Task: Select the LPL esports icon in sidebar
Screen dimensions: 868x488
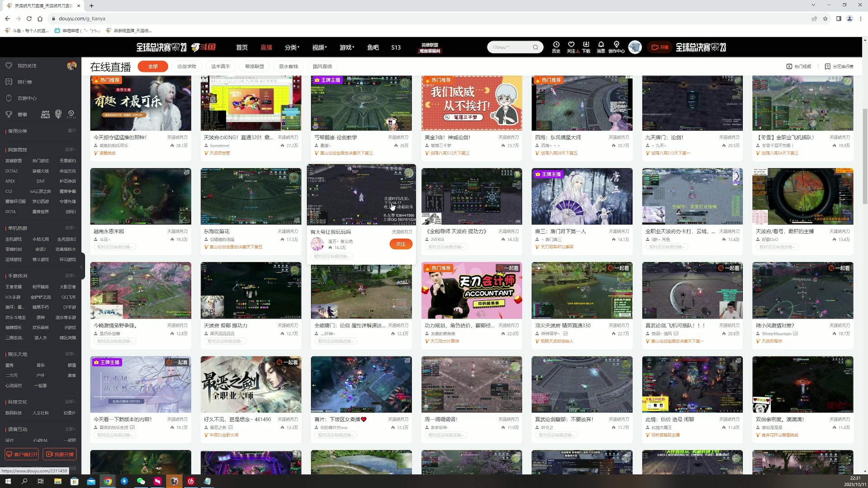Action: click(45, 114)
